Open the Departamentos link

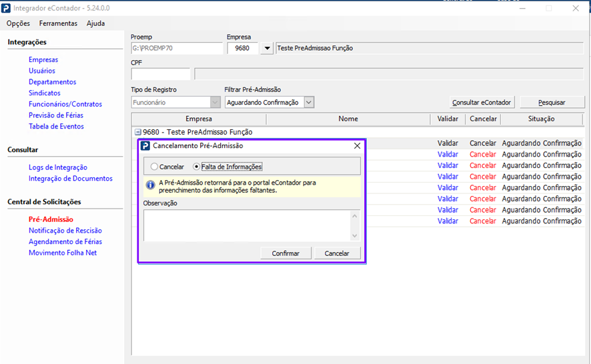(x=53, y=82)
